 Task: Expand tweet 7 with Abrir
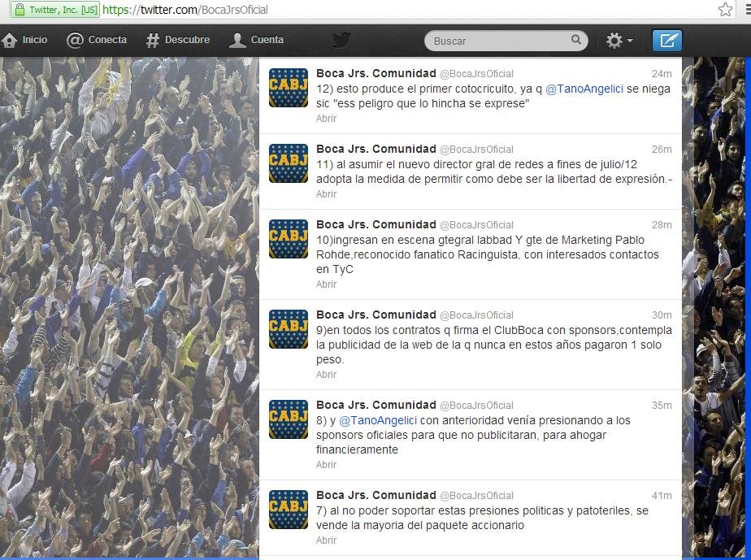[326, 540]
